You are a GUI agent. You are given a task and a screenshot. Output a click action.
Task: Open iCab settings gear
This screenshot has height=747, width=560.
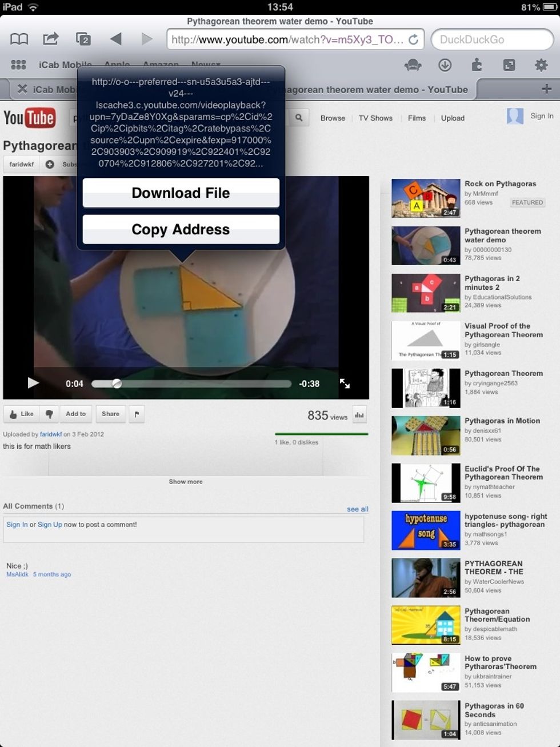[x=541, y=65]
